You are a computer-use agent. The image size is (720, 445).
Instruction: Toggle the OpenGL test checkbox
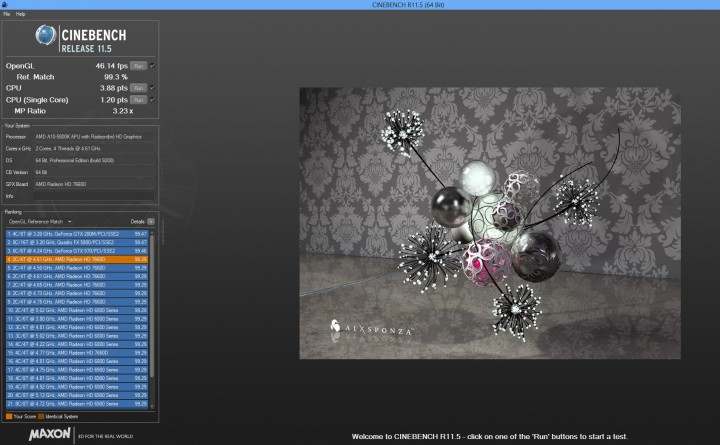(x=152, y=66)
